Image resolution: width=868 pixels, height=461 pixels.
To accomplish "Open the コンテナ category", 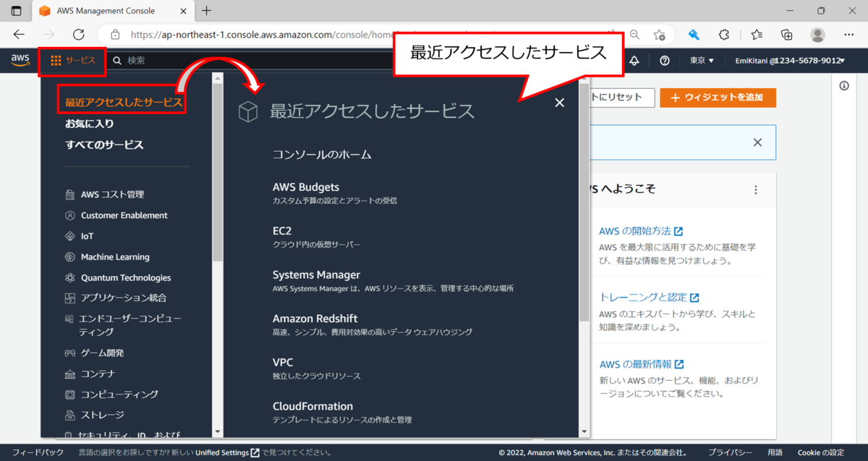I will coord(98,374).
